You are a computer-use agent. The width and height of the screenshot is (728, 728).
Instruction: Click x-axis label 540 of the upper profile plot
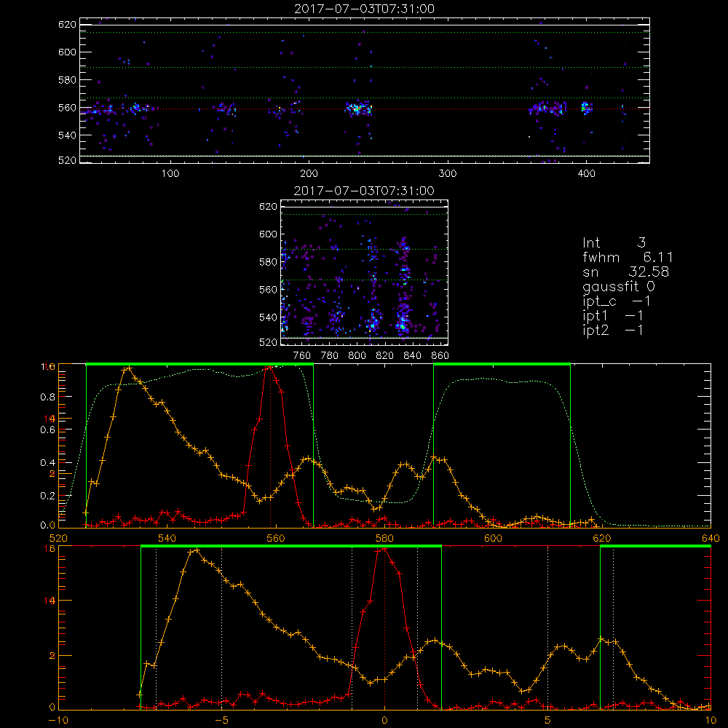click(x=167, y=539)
